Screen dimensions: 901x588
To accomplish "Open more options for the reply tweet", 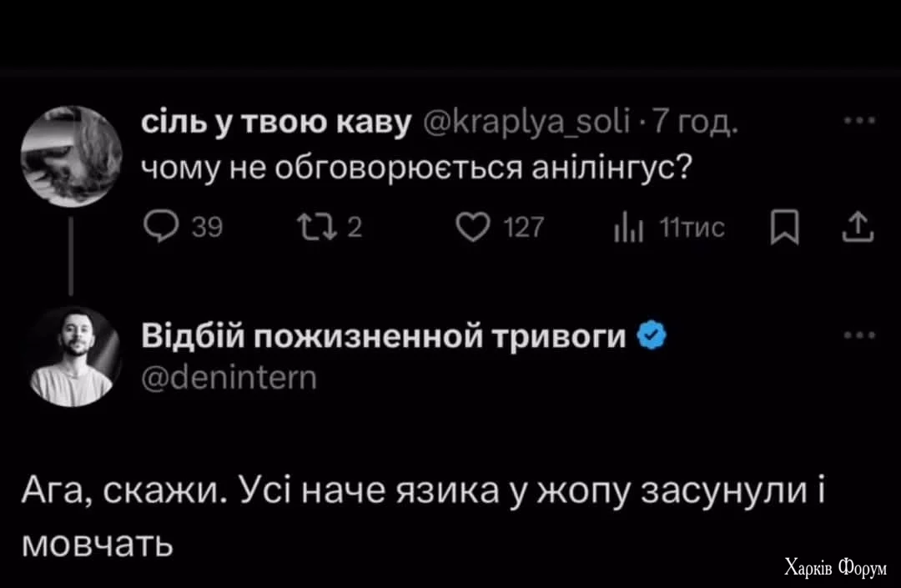I will [x=858, y=336].
